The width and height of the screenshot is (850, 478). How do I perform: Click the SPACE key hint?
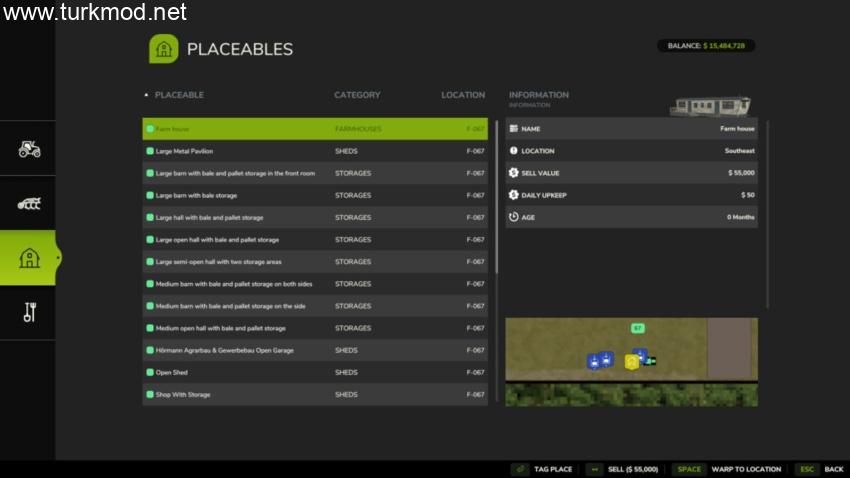pos(689,469)
